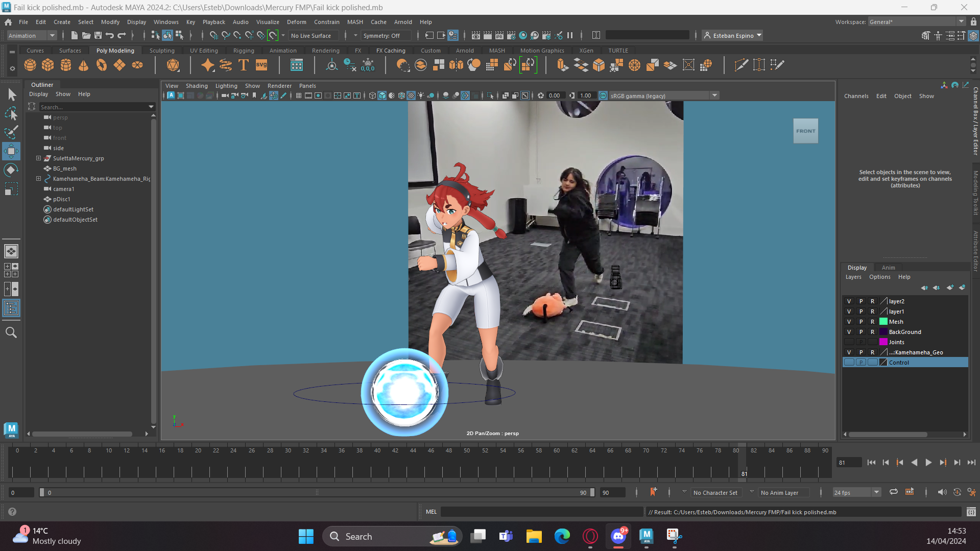Expand Kamehameha_Beam rig node in Outliner

tap(38, 179)
